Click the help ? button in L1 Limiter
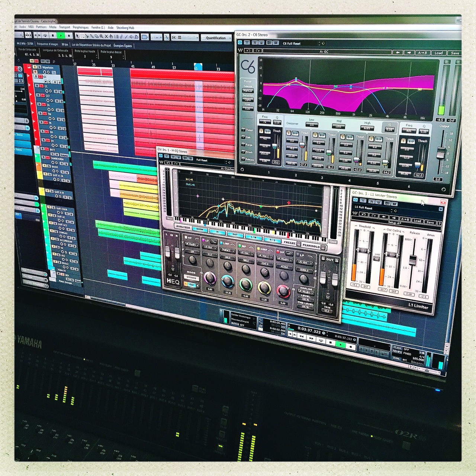Viewport: 476px width, 476px height. tap(440, 223)
